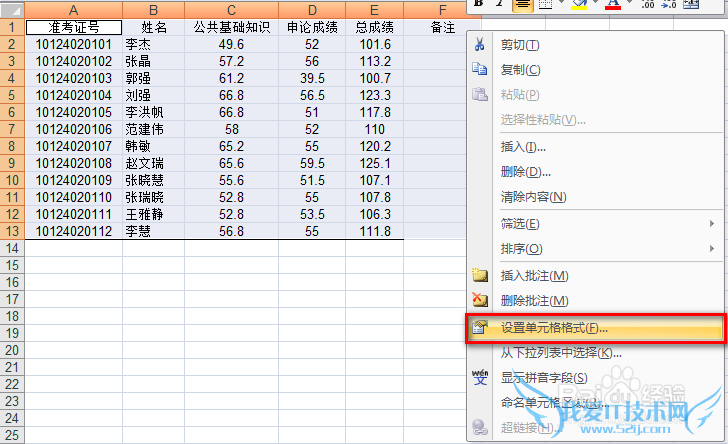Click the 姓名 header cell
The width and height of the screenshot is (728, 444).
click(x=154, y=27)
